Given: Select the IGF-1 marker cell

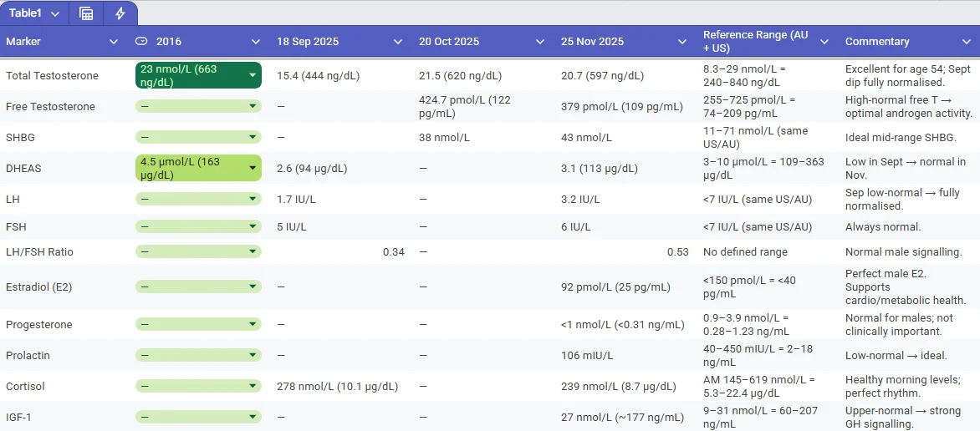Looking at the screenshot, I should [19, 417].
